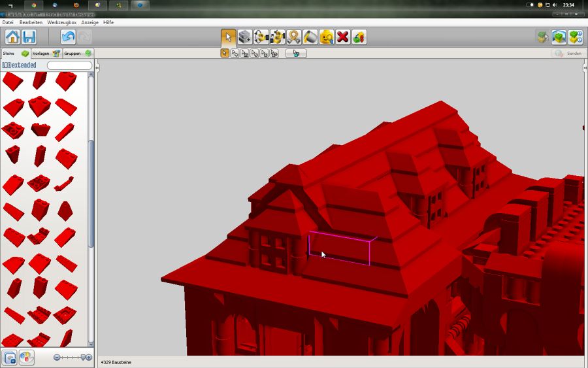The image size is (588, 368).
Task: Undo the last action
Action: tap(68, 37)
